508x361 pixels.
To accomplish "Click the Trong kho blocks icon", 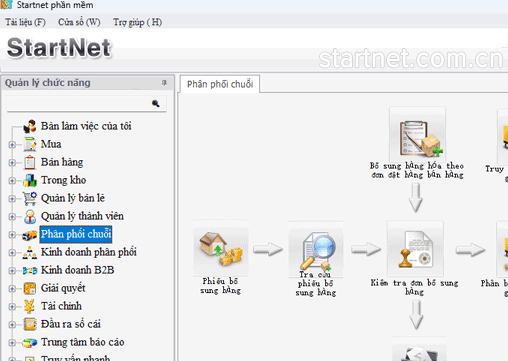I will [x=30, y=180].
